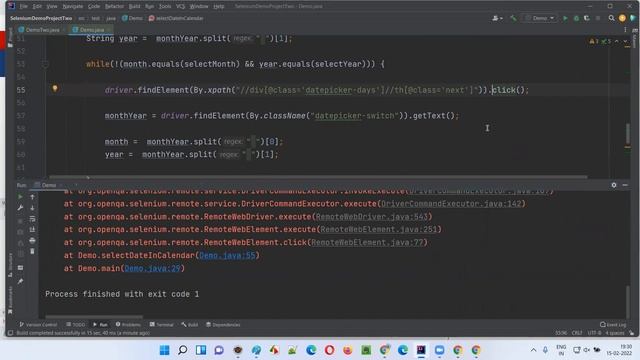Image resolution: width=640 pixels, height=360 pixels.
Task: Open the Version Control tool window
Action: click(x=38, y=325)
